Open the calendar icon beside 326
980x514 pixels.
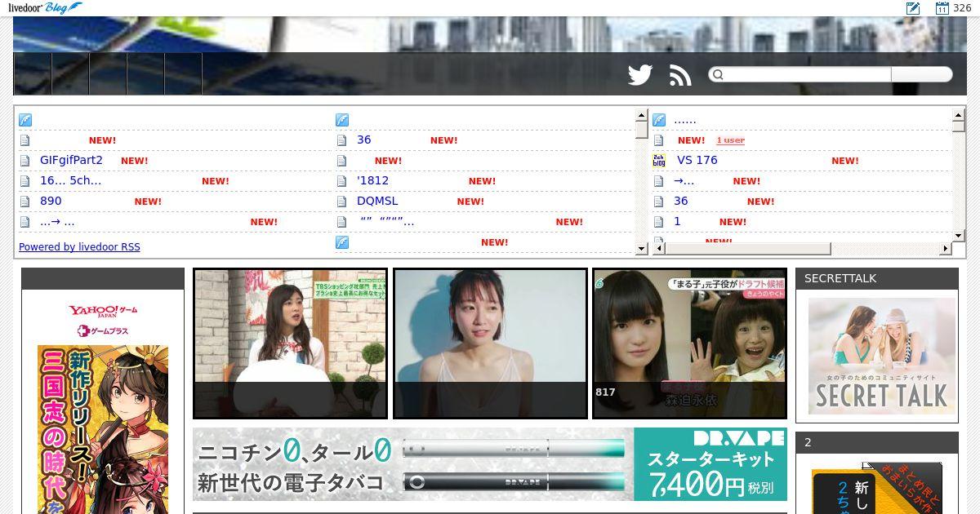pyautogui.click(x=942, y=8)
